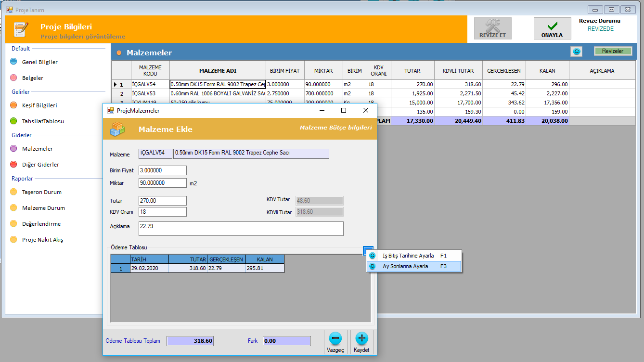This screenshot has height=362, width=644.
Task: Click the Malzemeler purple circle icon in sidebar
Action: [13, 148]
